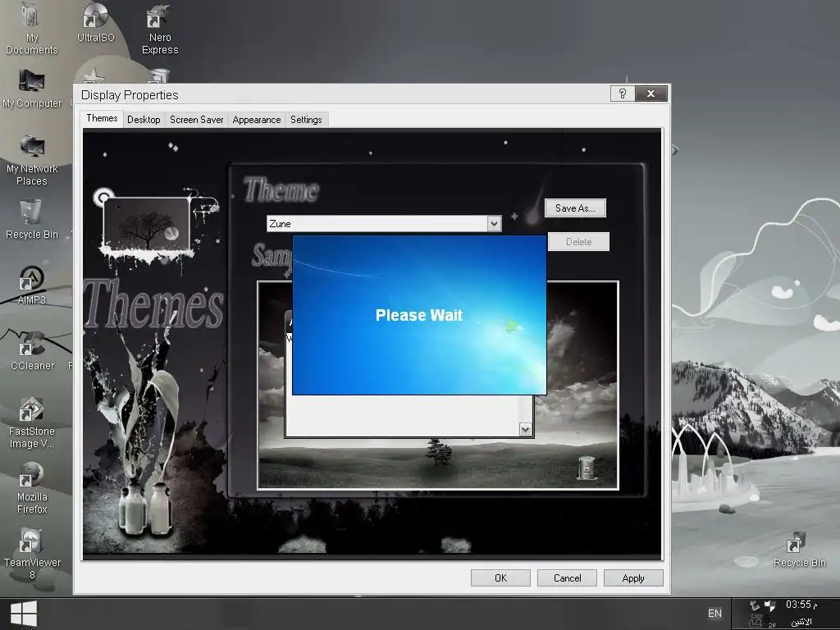Launch the TeamViewer 8 shortcut

click(x=32, y=554)
